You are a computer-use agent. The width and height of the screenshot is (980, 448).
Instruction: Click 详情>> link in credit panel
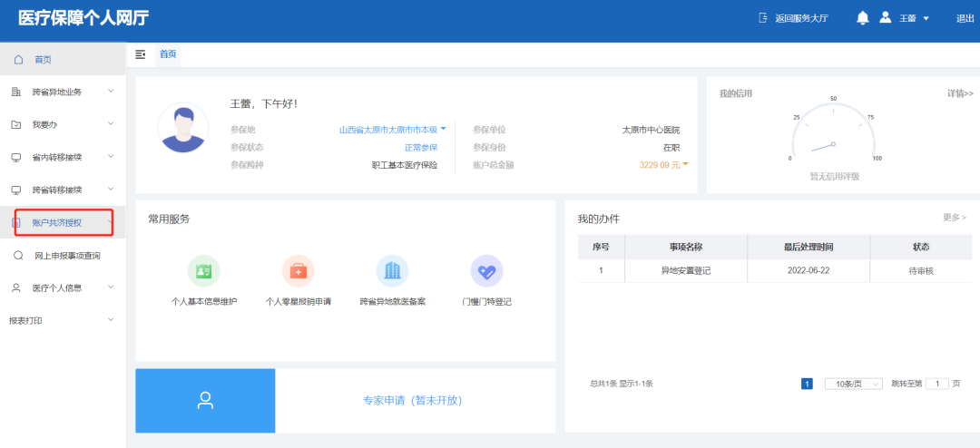pos(959,93)
